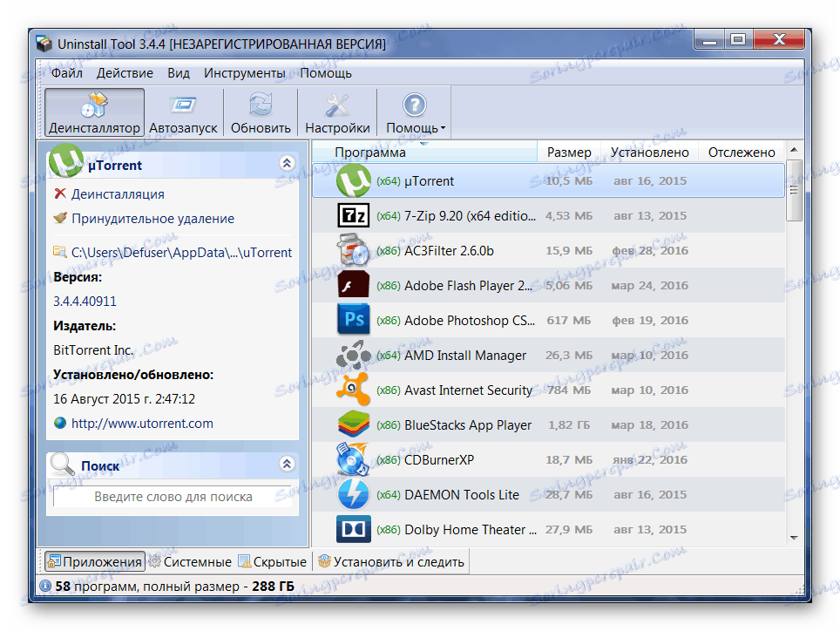
Task: Select the Avast Internet Security icon
Action: coord(354,390)
